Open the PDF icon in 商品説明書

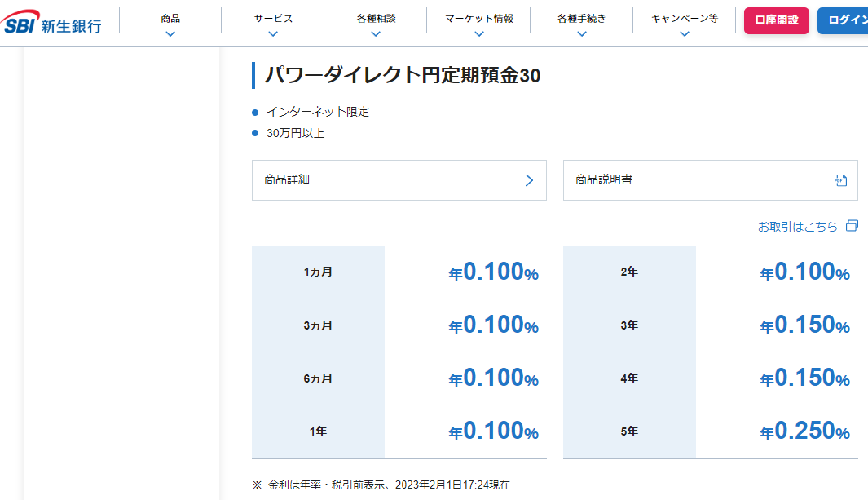pyautogui.click(x=840, y=180)
